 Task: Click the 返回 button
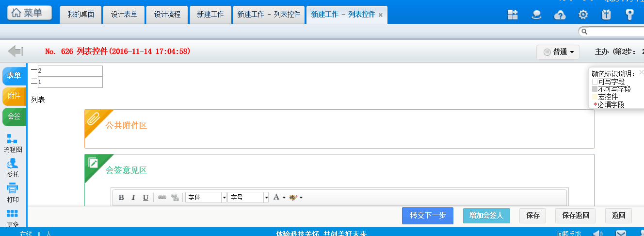619,216
